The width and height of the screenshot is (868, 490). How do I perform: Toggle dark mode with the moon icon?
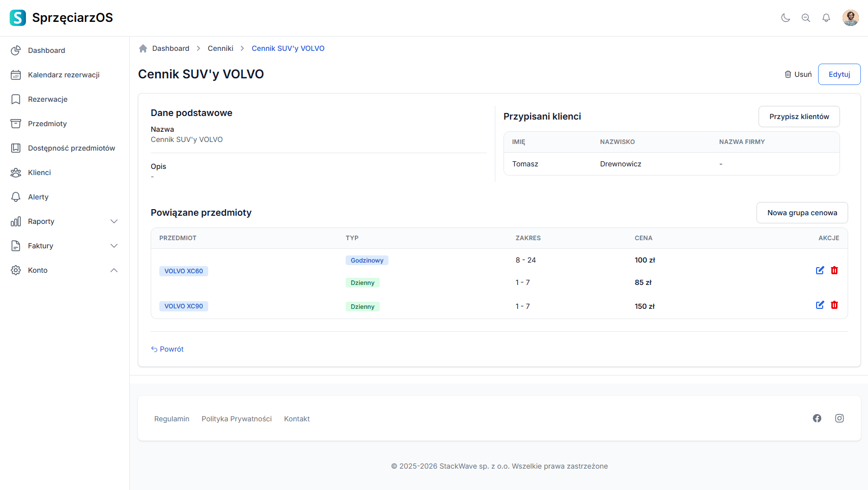click(x=786, y=18)
